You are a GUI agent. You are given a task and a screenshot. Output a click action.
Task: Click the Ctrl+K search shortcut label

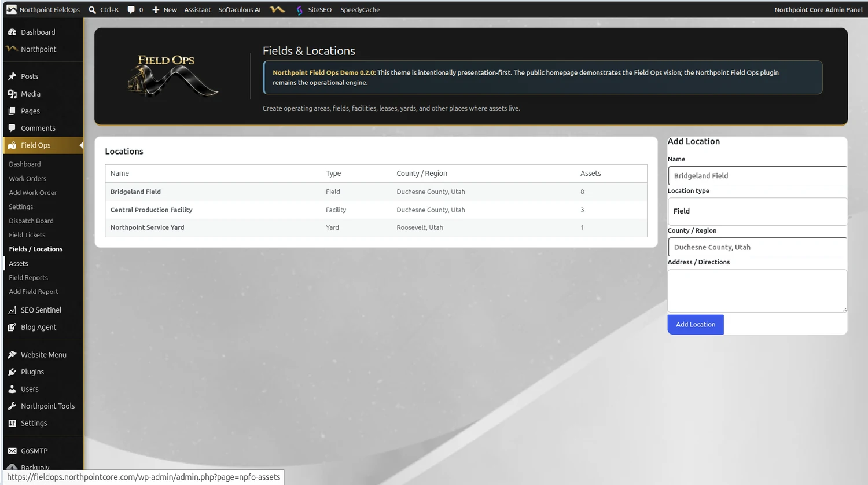[x=109, y=10]
